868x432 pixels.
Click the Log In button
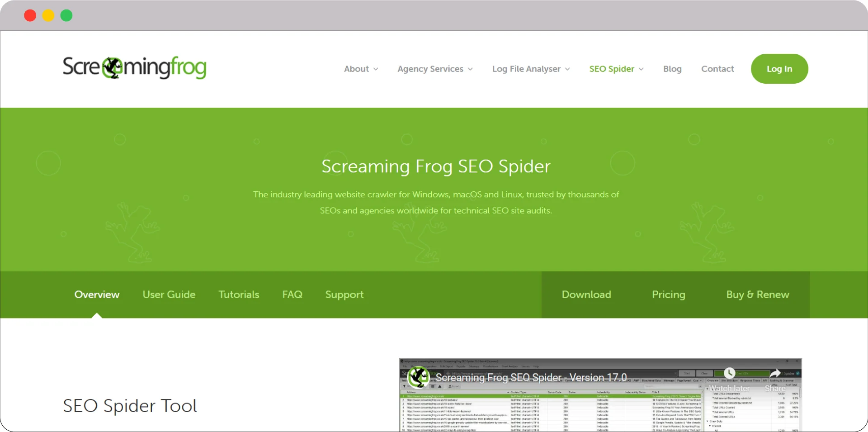tap(779, 69)
